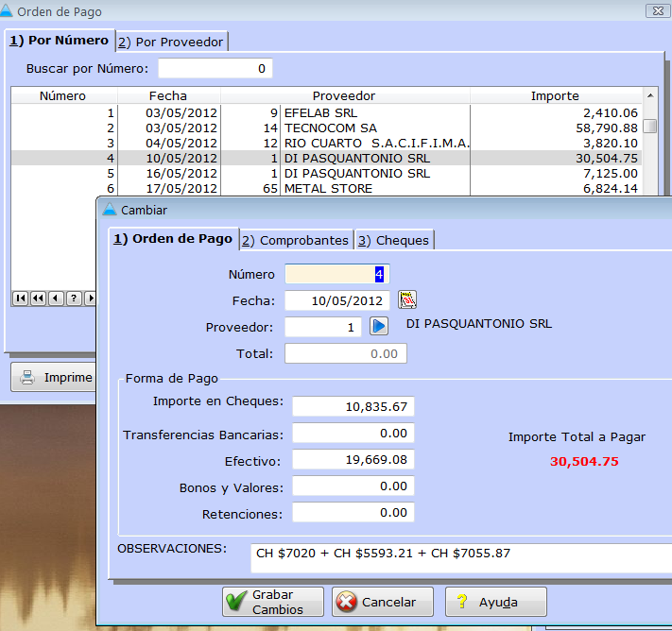
Task: Click the Buscar por Número search field
Action: point(215,69)
